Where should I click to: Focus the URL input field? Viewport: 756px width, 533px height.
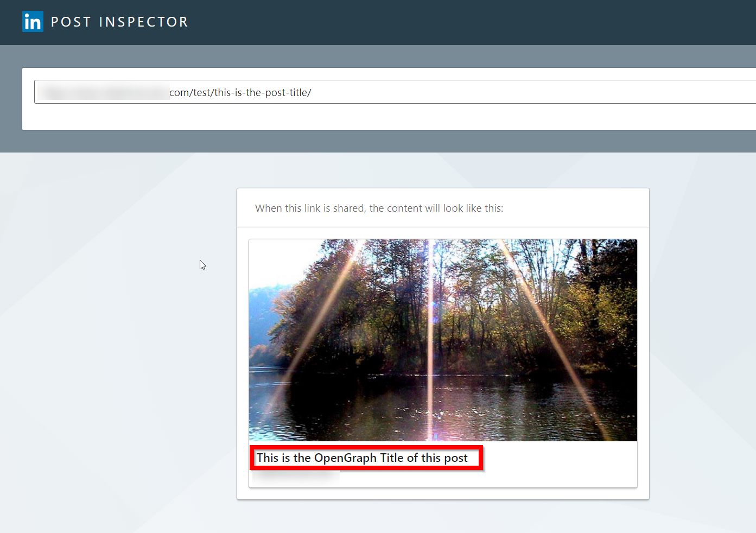coord(395,92)
